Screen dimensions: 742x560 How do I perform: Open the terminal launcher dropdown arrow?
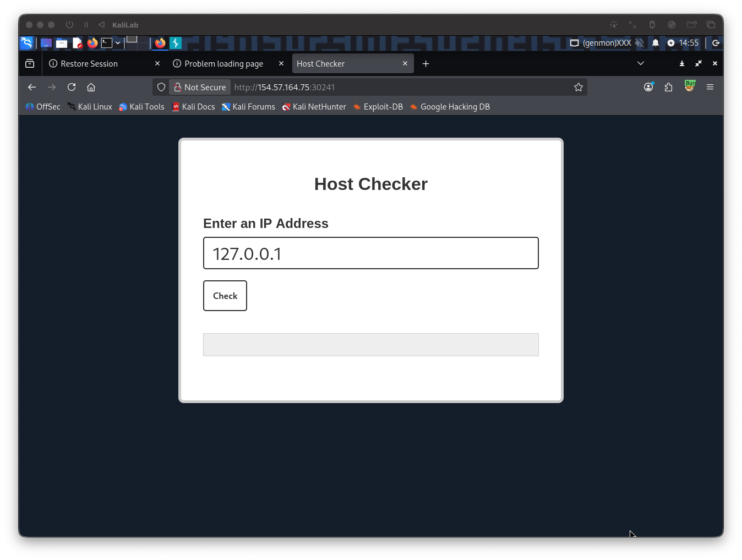coord(118,43)
